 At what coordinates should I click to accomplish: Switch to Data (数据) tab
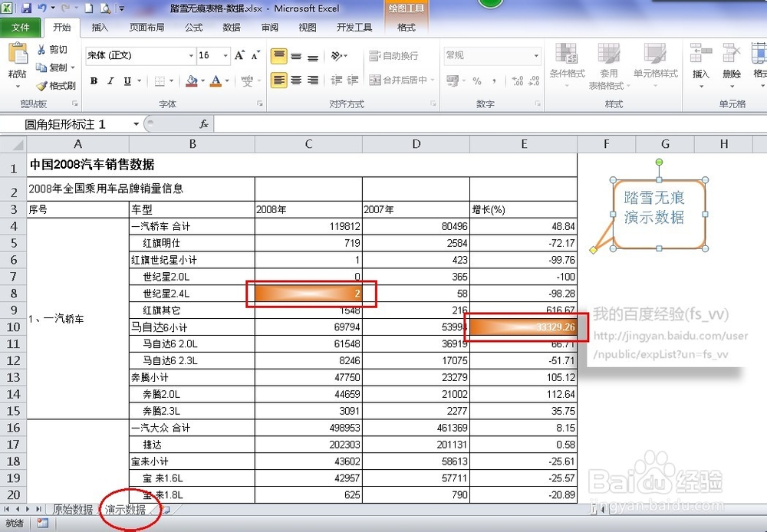tap(232, 28)
